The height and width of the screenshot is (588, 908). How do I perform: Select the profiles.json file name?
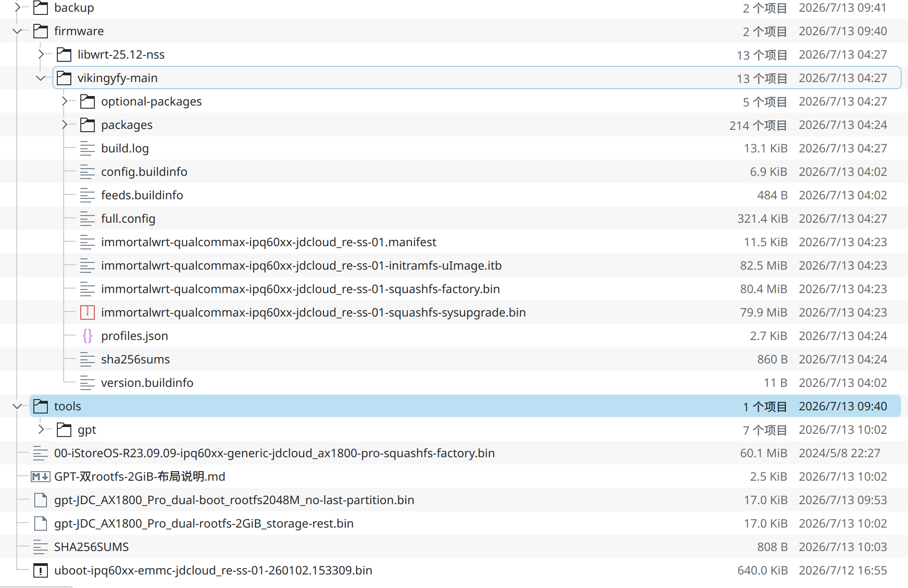click(134, 336)
